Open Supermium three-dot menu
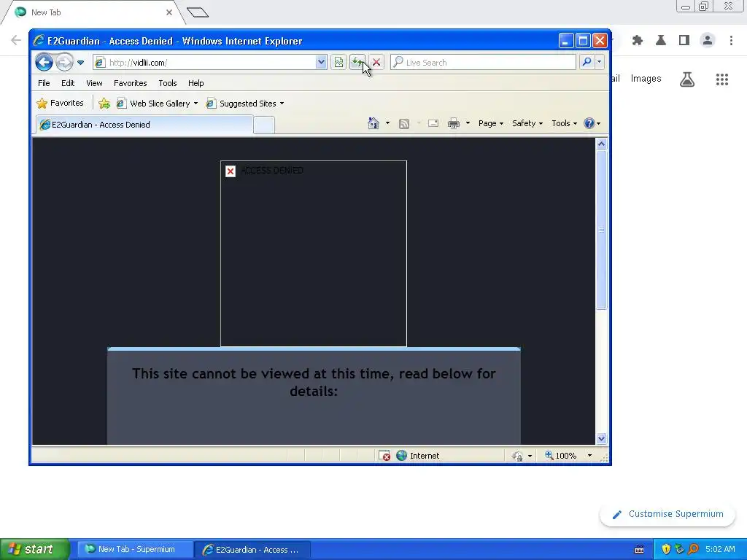Image resolution: width=747 pixels, height=560 pixels. coord(731,41)
